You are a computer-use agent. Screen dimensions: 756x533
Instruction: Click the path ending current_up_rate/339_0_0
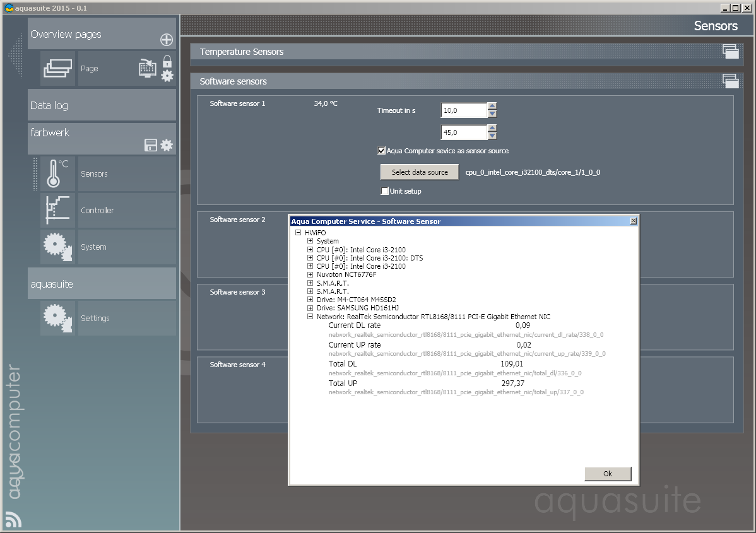[467, 354]
